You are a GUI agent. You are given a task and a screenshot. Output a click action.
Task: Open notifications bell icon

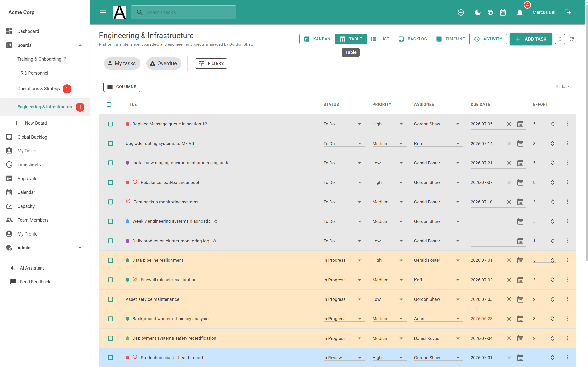[x=520, y=12]
